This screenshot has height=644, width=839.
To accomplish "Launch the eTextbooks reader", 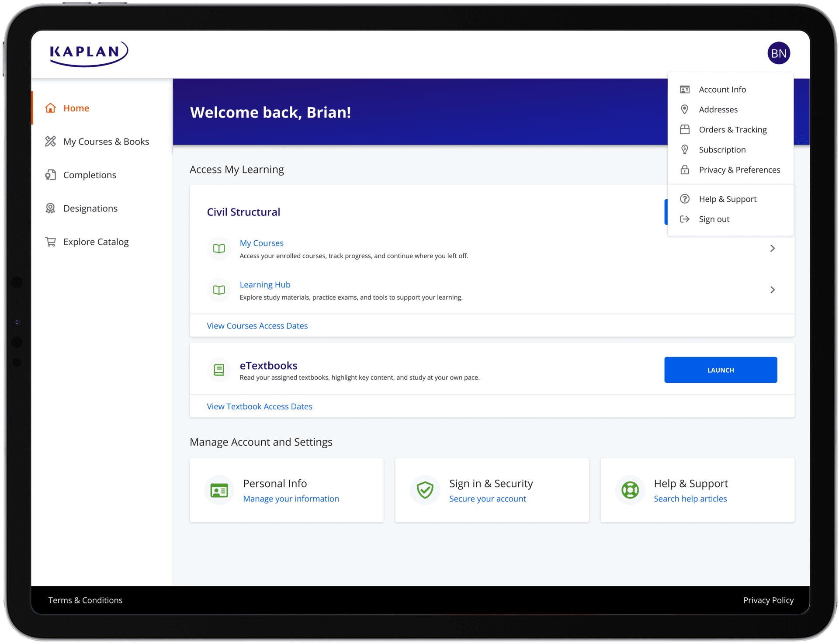I will 721,370.
